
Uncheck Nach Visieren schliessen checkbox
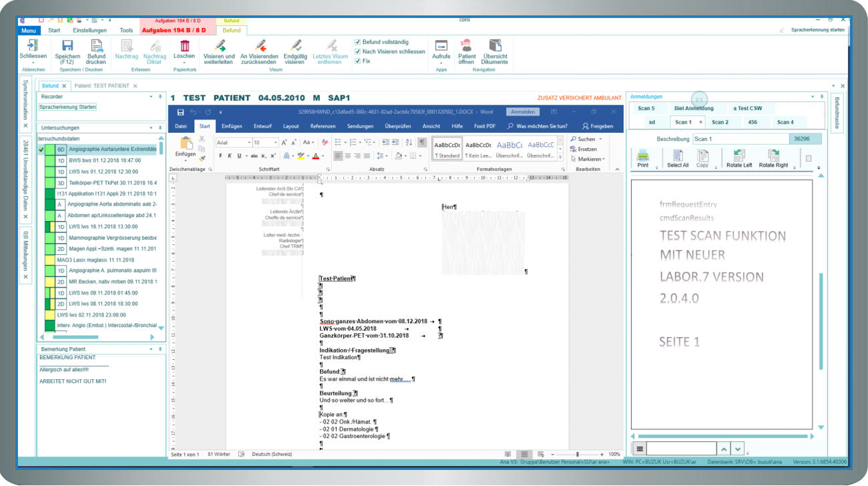(358, 51)
